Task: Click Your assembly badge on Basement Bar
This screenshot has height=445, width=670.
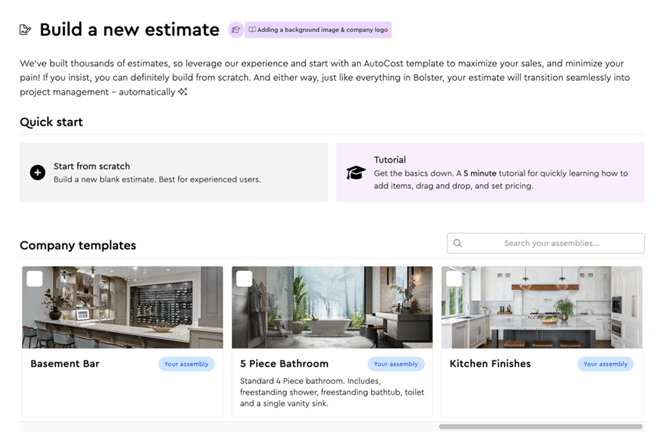Action: [x=186, y=364]
